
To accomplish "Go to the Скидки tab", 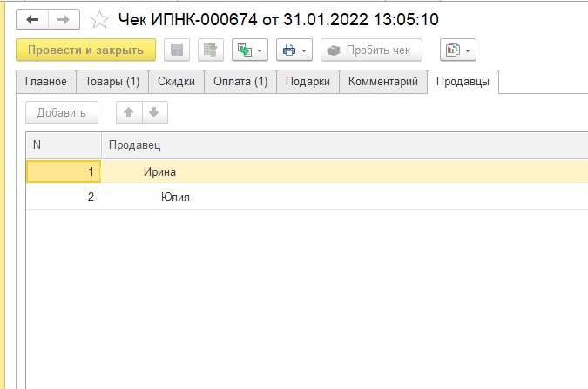I will click(177, 82).
